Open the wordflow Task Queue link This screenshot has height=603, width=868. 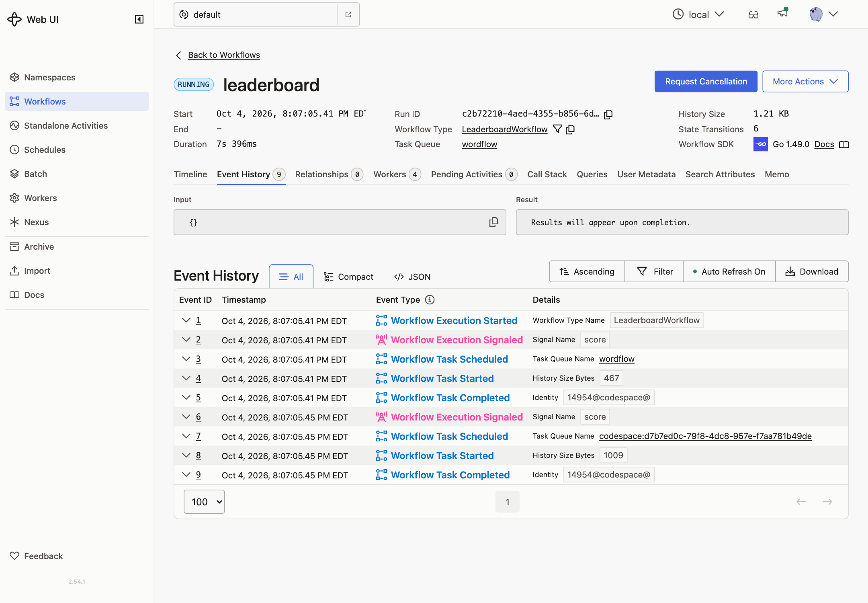click(x=479, y=144)
